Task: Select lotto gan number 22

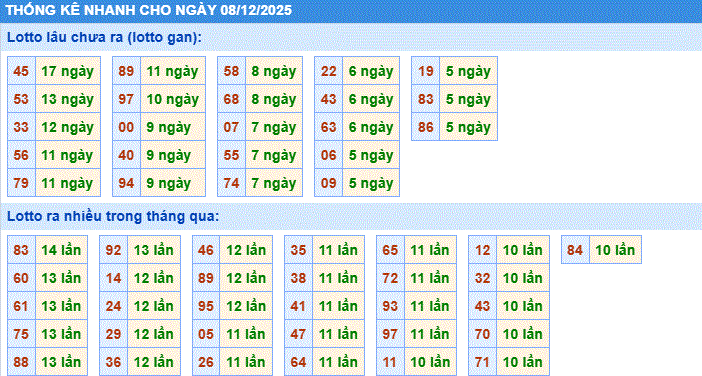Action: coord(329,71)
